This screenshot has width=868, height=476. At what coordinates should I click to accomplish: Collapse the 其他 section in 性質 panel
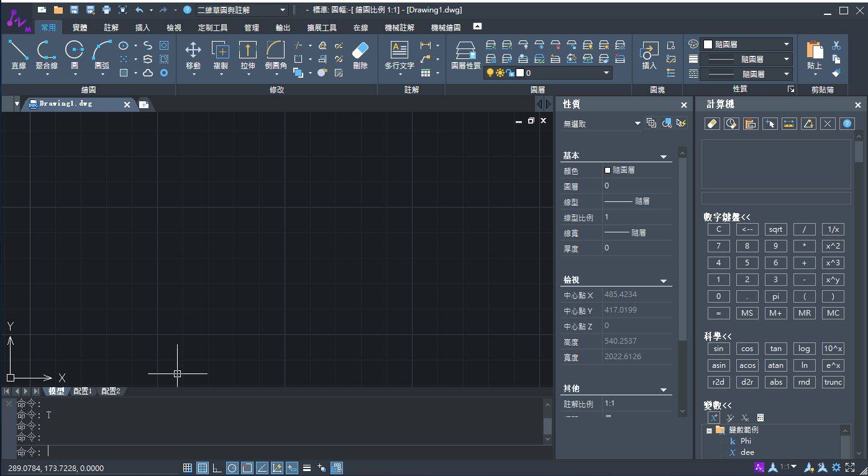click(x=663, y=390)
